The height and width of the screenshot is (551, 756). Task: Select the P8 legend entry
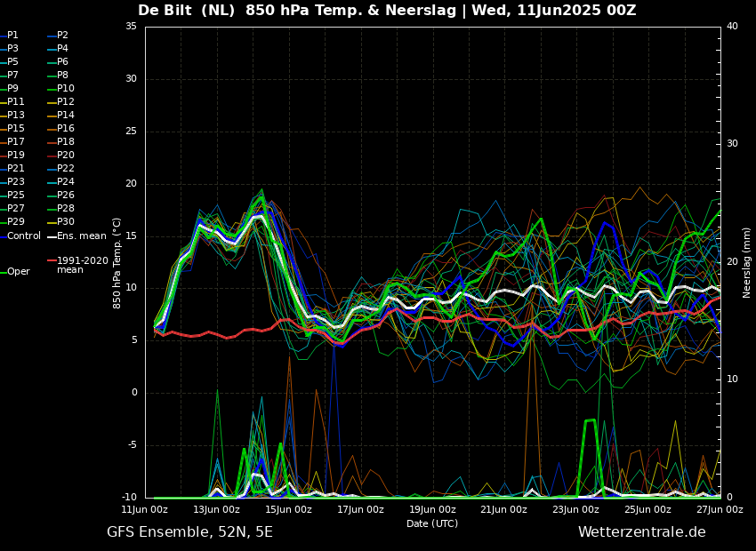[x=62, y=76]
